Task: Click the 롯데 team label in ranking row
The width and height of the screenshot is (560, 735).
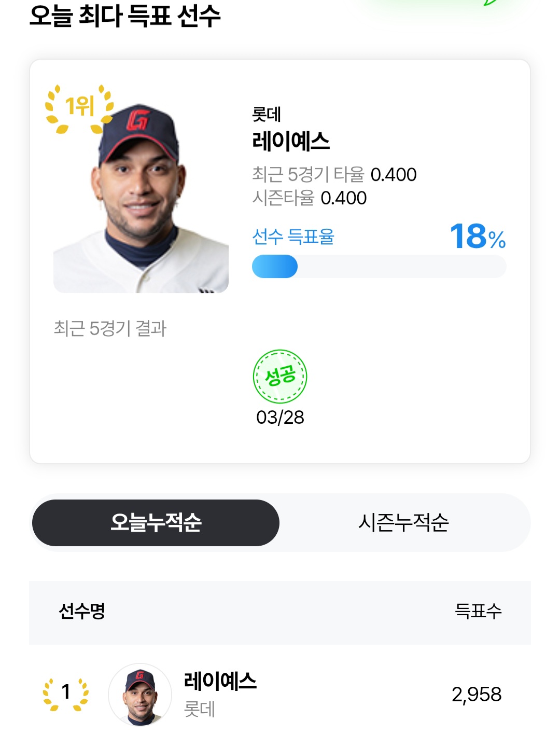Action: [x=199, y=709]
